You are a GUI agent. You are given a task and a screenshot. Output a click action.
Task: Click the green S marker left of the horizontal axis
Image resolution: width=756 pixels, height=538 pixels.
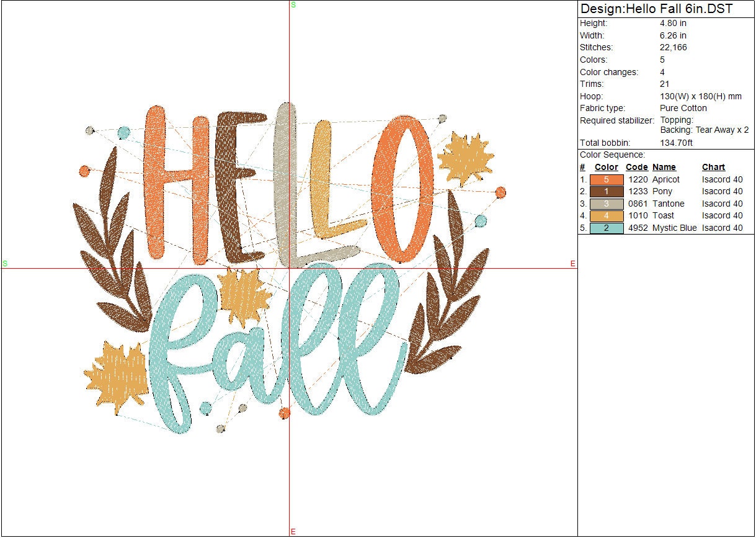(x=5, y=264)
